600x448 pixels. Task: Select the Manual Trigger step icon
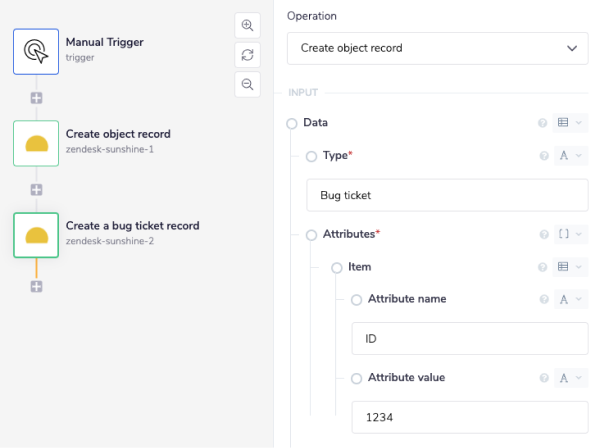(x=36, y=50)
